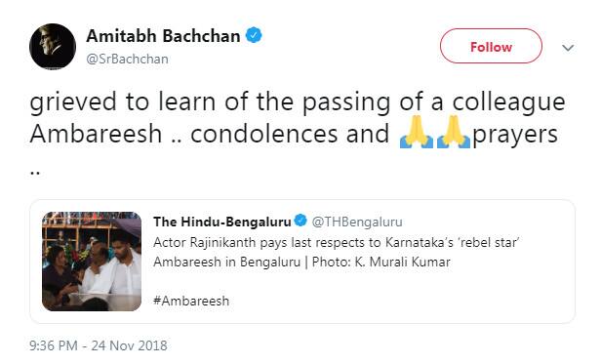Click the trailing dots below the tweet text
Viewport: 600px width, 364px height.
point(35,174)
